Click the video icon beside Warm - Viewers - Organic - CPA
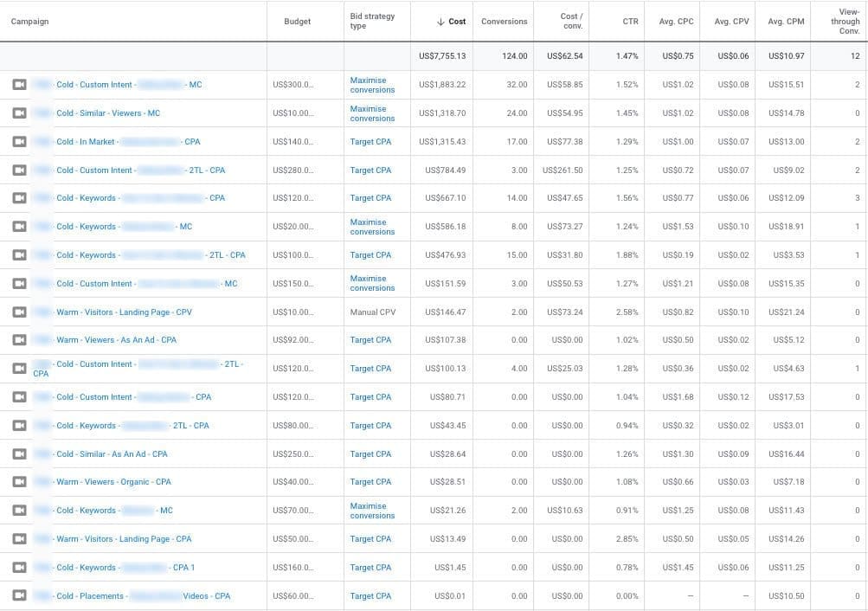The width and height of the screenshot is (868, 611). [x=20, y=481]
